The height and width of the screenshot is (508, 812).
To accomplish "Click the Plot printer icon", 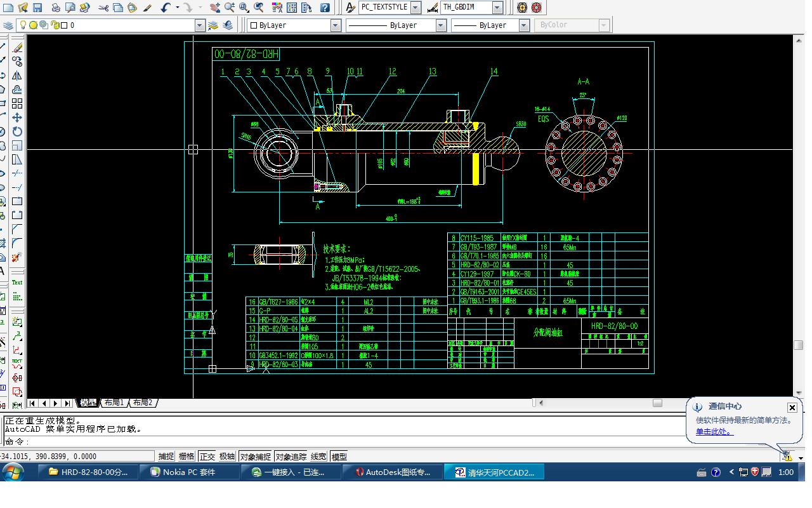I will point(56,8).
